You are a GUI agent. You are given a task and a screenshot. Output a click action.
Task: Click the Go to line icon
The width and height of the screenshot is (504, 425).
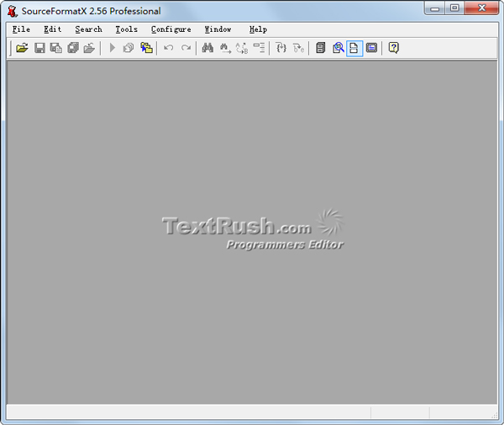tap(259, 48)
